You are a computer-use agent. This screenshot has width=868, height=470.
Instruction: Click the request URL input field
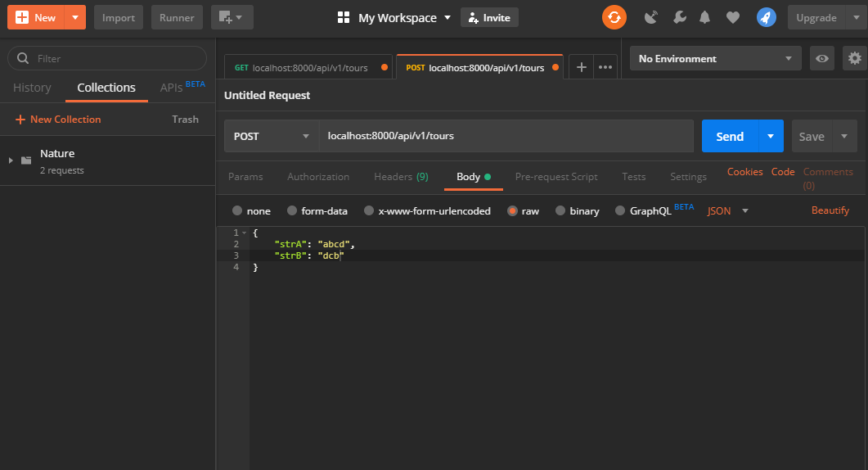point(506,136)
